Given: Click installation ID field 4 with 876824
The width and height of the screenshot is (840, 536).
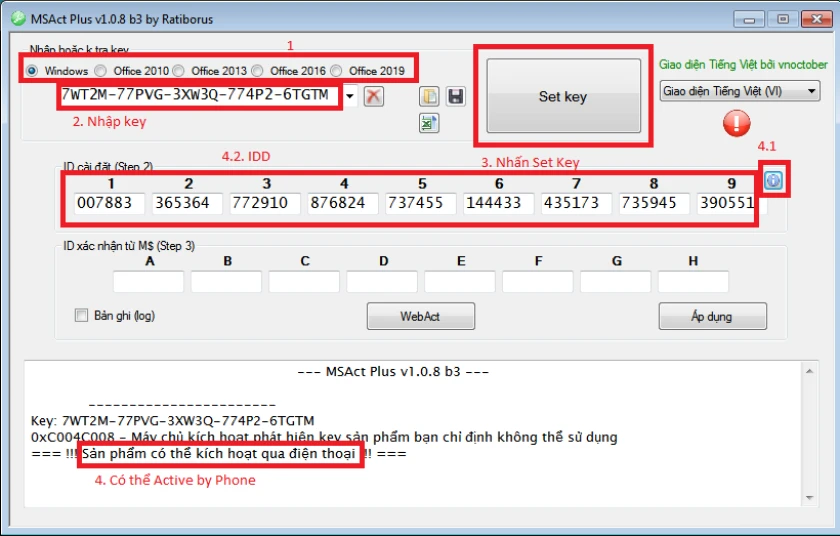Looking at the screenshot, I should (343, 203).
